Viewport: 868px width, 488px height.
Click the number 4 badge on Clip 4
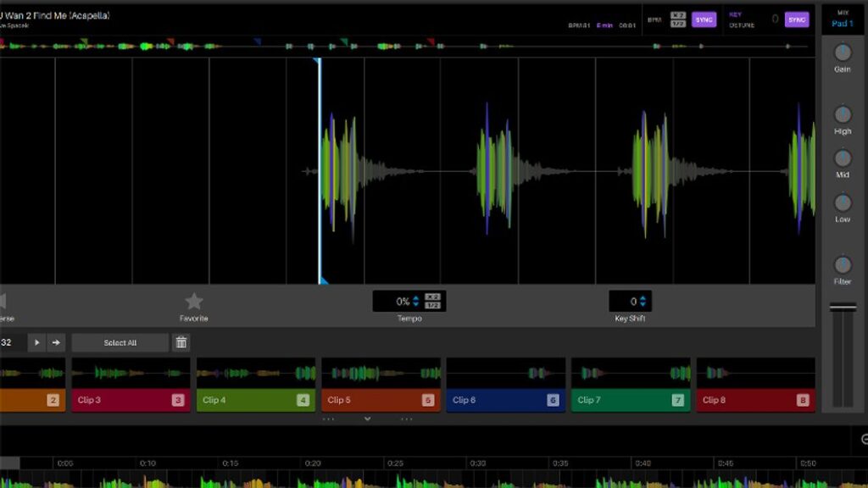coord(303,400)
